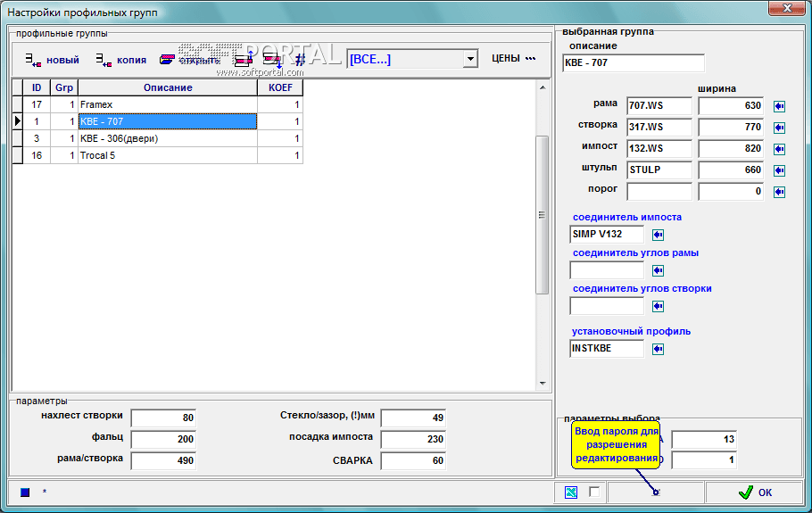Image resolution: width=812 pixels, height=513 pixels.
Task: Click the vertical scrollbar thumb of list
Action: click(543, 215)
